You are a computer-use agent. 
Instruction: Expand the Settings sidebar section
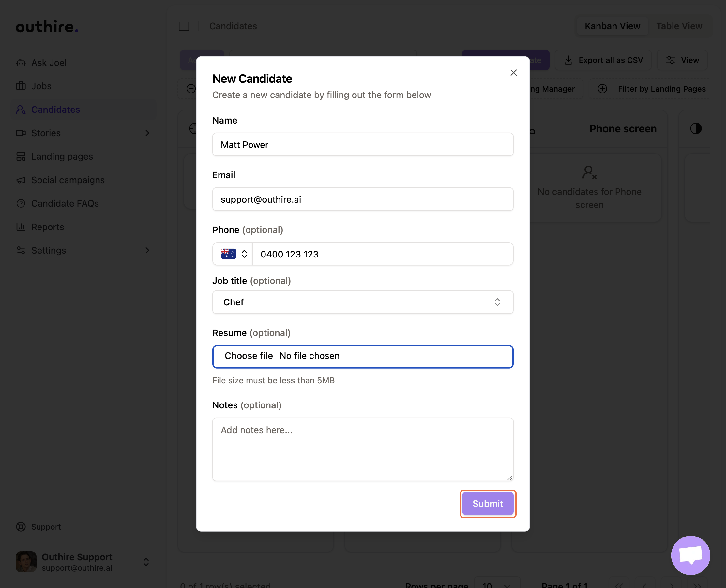click(147, 250)
